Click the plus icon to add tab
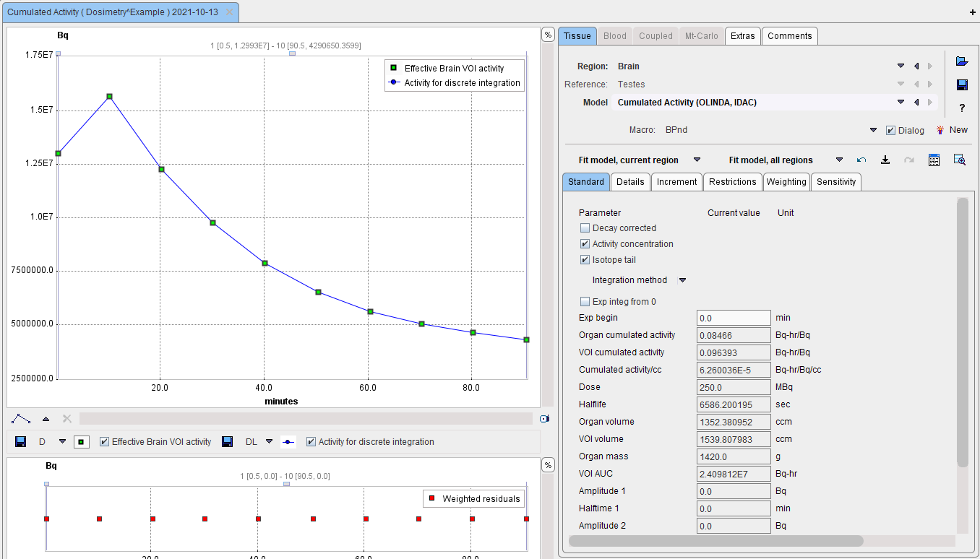The width and height of the screenshot is (980, 559). point(972,13)
